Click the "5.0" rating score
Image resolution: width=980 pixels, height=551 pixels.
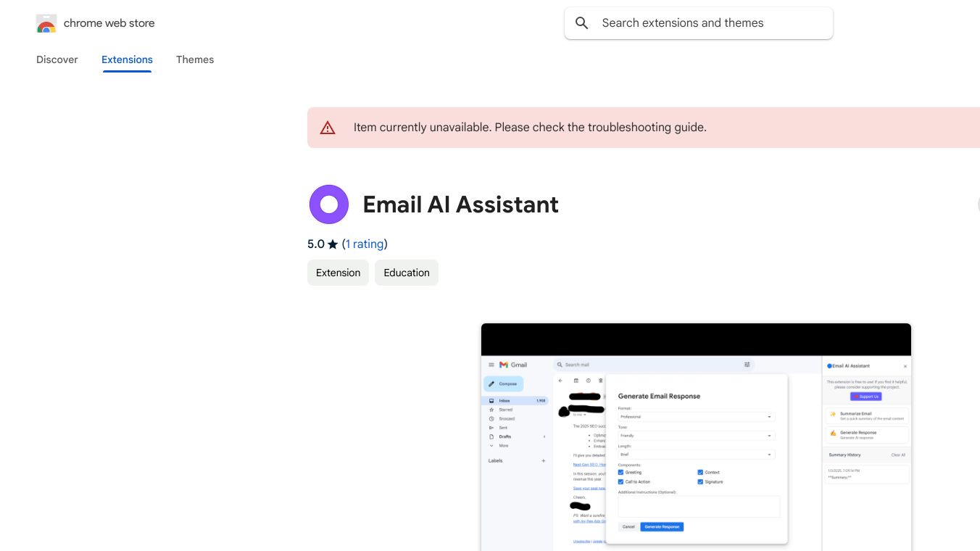[x=316, y=244]
